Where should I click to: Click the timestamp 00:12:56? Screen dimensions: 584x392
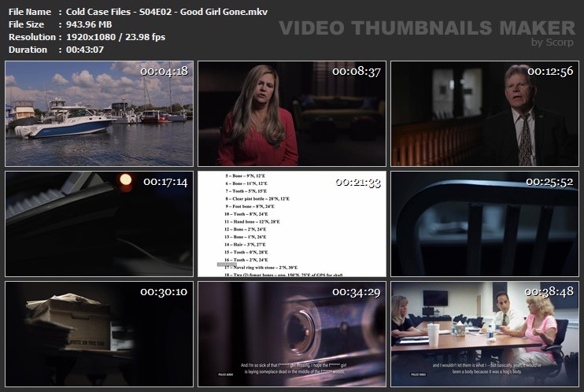550,71
